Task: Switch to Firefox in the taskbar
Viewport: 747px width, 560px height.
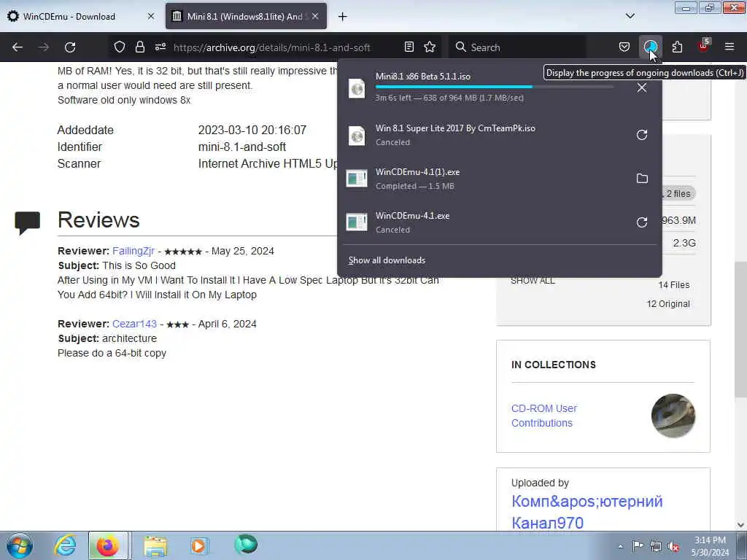Action: click(108, 545)
